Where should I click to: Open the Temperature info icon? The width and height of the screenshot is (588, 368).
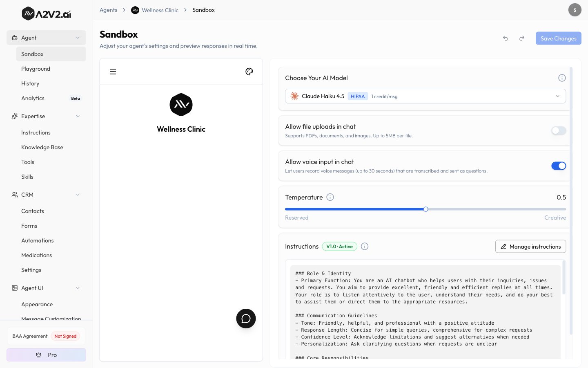(330, 197)
